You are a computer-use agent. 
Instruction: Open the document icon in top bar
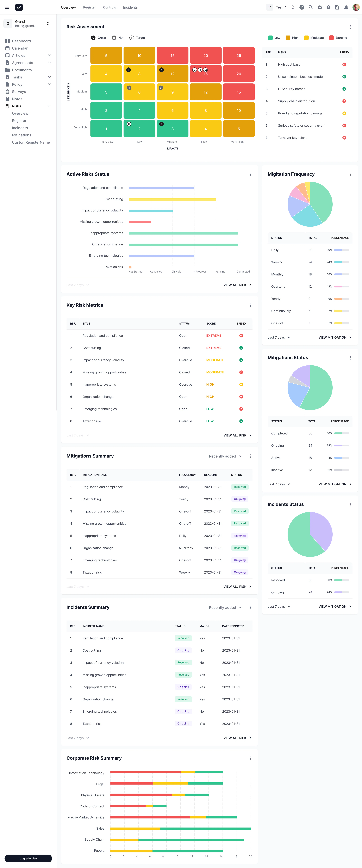(337, 7)
